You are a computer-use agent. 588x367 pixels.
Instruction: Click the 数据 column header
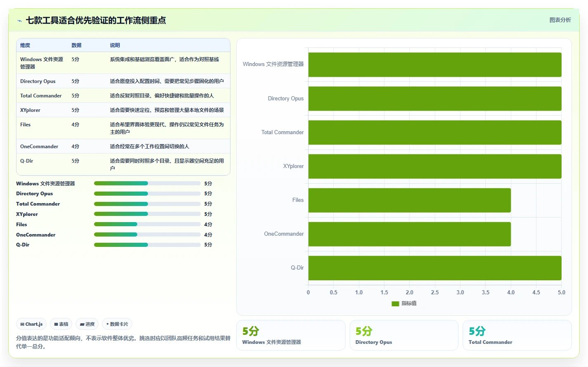pos(76,45)
